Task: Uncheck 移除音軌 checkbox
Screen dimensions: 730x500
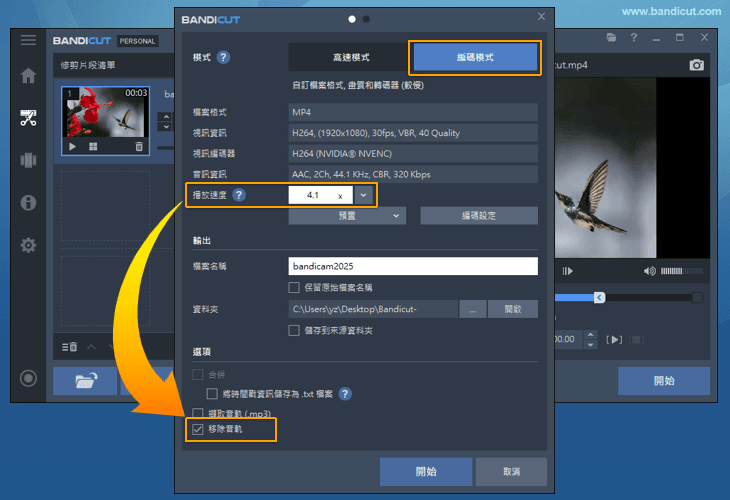Action: coord(198,429)
